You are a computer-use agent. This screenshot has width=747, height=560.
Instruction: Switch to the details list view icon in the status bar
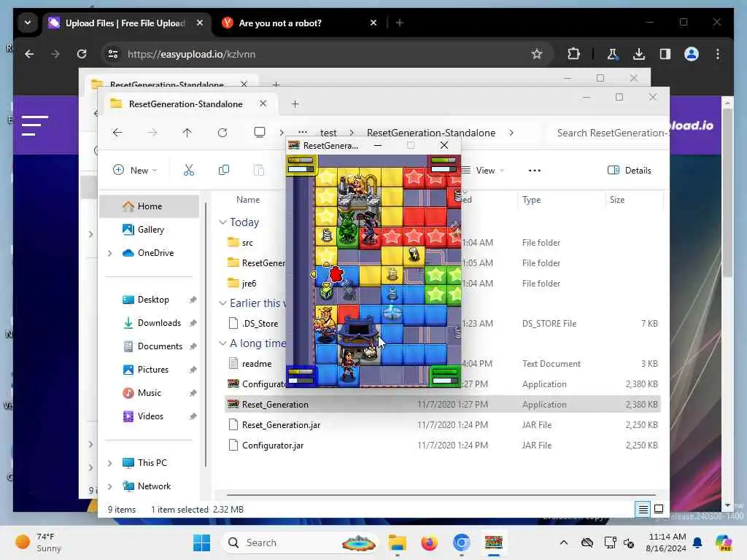pyautogui.click(x=643, y=509)
